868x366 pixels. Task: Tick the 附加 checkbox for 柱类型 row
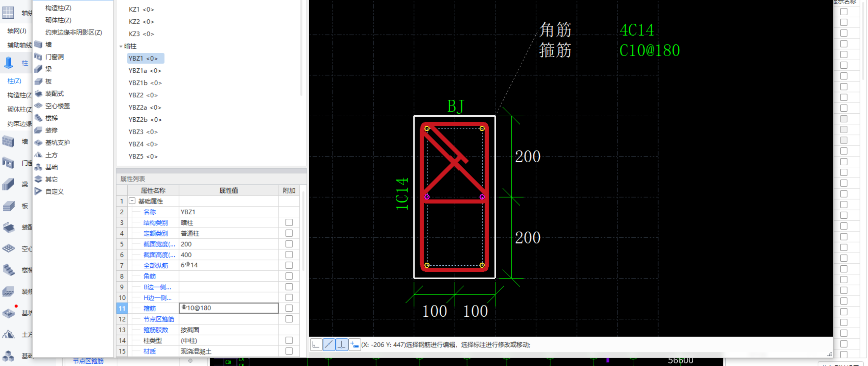289,340
